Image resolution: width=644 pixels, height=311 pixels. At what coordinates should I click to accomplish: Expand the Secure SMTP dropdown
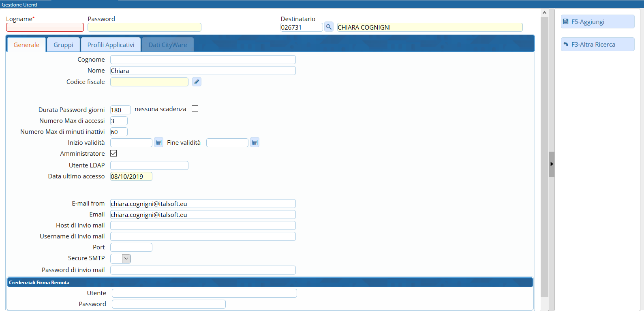coord(126,259)
